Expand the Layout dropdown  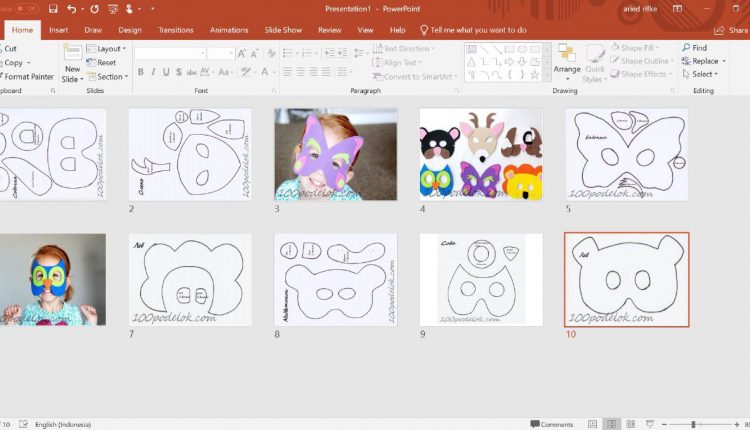[108, 48]
